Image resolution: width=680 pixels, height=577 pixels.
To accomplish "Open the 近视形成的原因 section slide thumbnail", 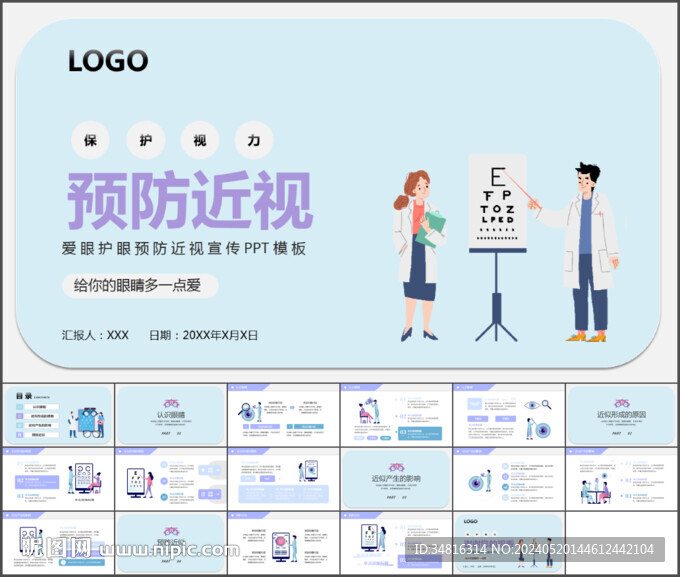I will pyautogui.click(x=621, y=415).
